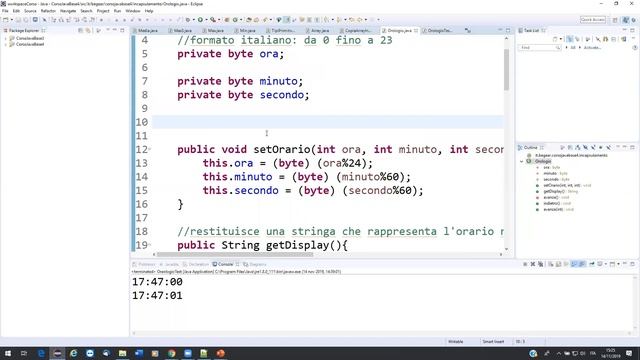Click the Debug bug toolbar icon

[188, 20]
